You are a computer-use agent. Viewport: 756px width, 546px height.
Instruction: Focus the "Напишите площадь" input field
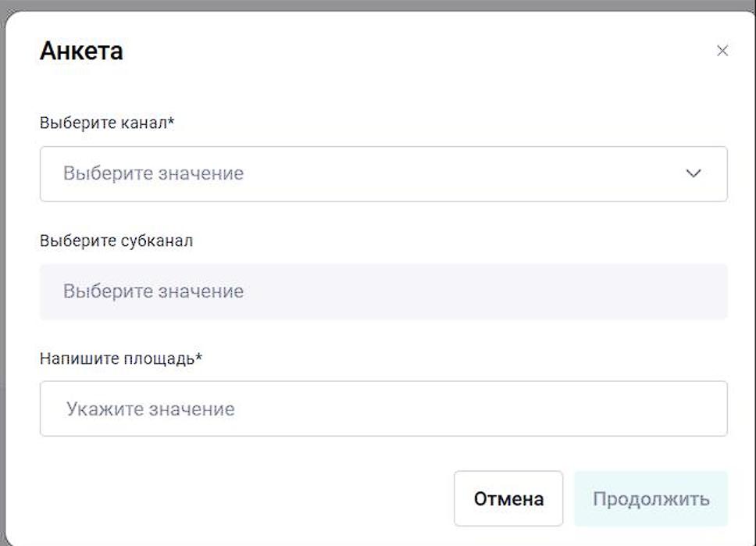tap(383, 409)
